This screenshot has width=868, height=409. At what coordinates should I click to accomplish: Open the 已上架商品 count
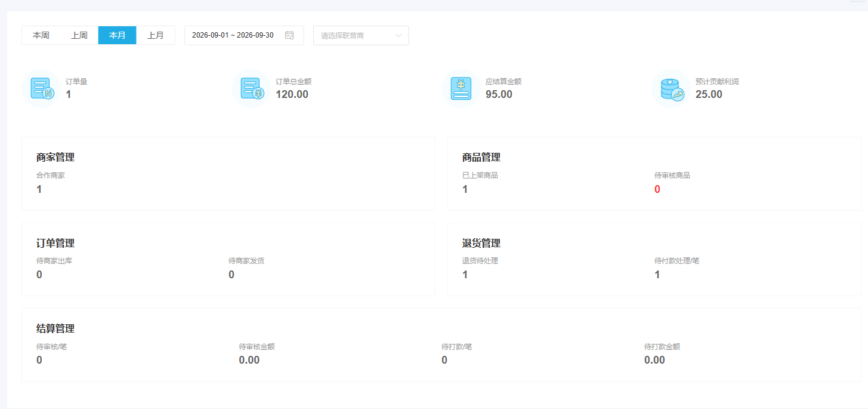(x=465, y=189)
